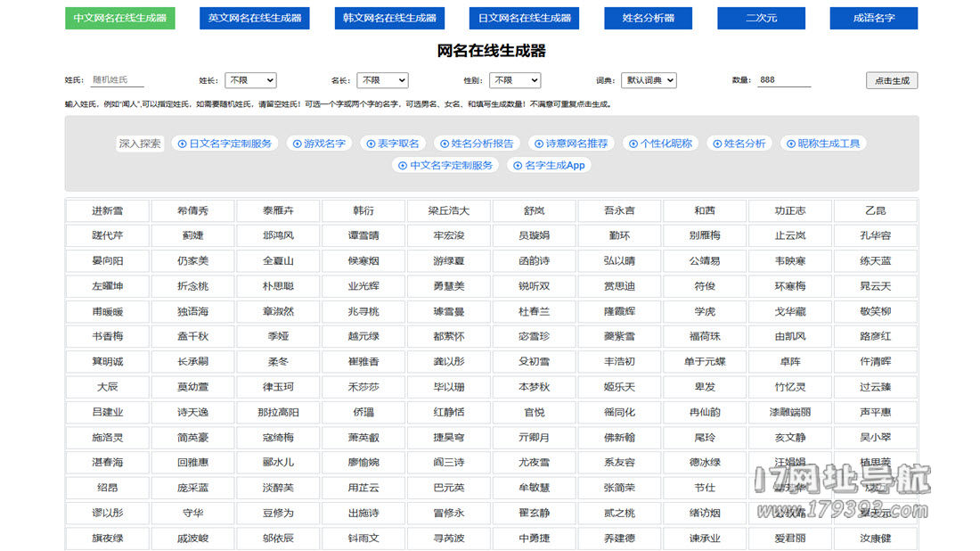
Task: Click the plus icon beside 名字生成App
Action: pos(517,166)
